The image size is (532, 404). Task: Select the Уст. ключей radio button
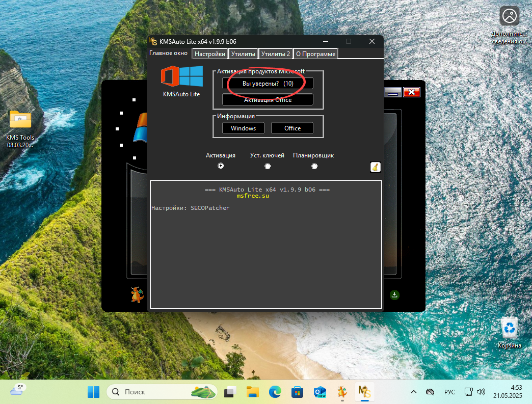point(267,166)
